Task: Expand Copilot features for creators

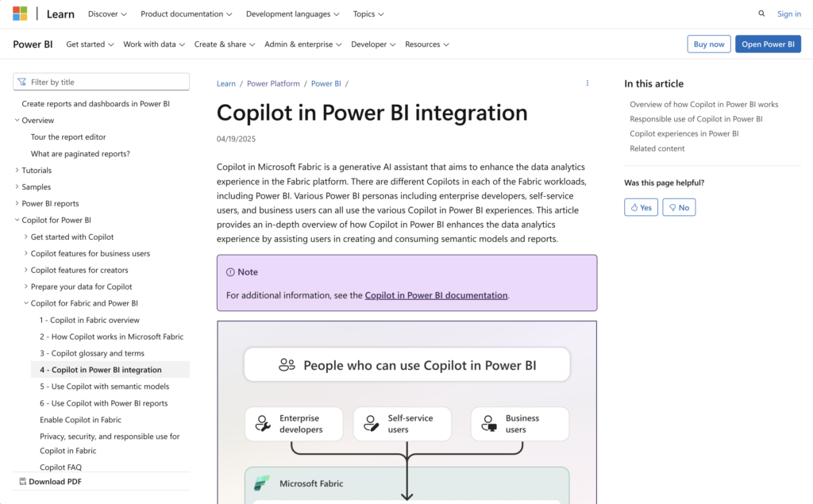Action: tap(26, 271)
